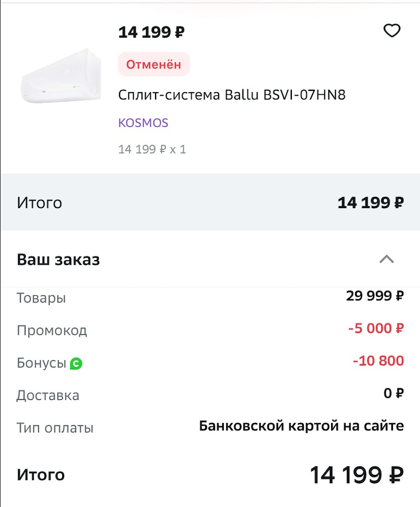Click the red -10 800 bonus deduction
Viewport: 420px width, 507px height.
tap(378, 361)
